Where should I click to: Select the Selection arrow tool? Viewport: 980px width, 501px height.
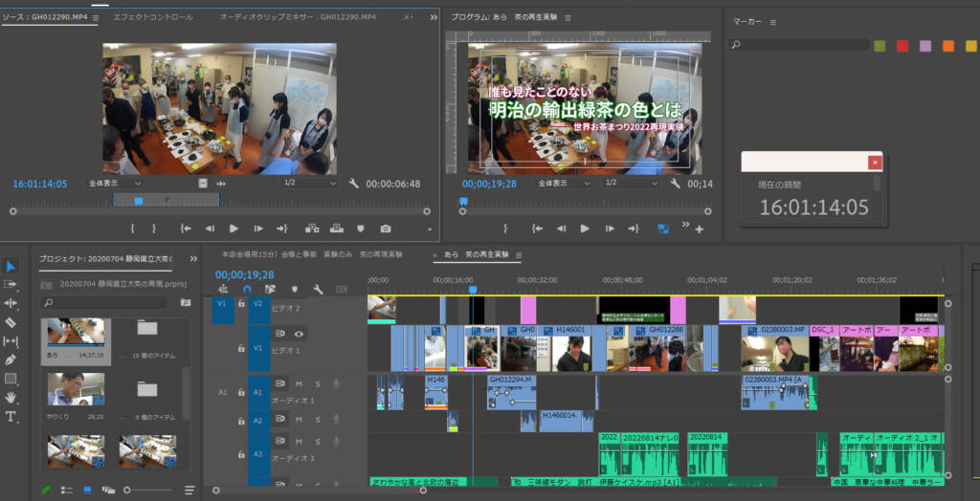(11, 267)
